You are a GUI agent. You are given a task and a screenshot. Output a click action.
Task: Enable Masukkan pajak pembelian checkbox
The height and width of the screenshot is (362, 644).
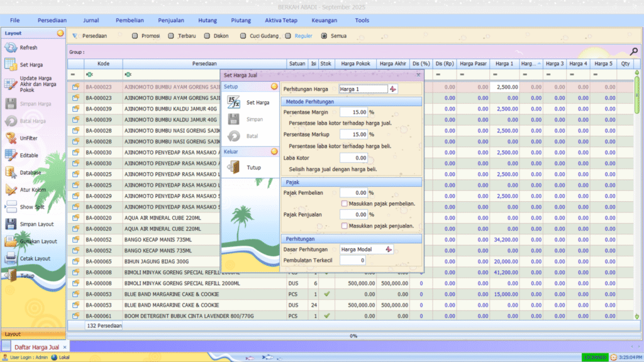coord(344,204)
